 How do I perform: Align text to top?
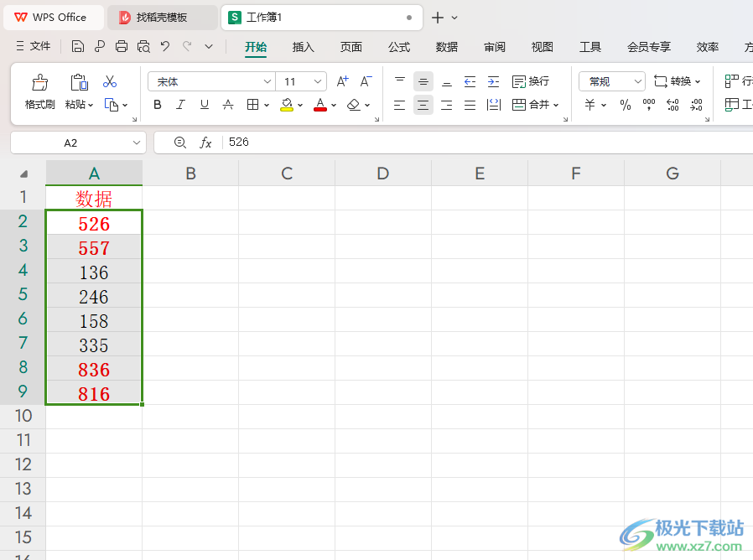click(x=399, y=81)
